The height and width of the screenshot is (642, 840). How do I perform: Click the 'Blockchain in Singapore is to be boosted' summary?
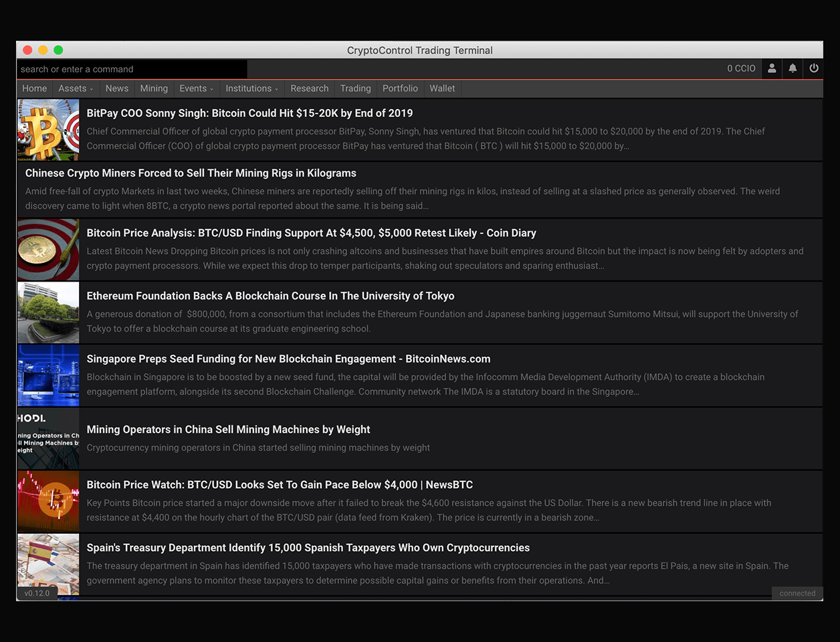point(425,385)
